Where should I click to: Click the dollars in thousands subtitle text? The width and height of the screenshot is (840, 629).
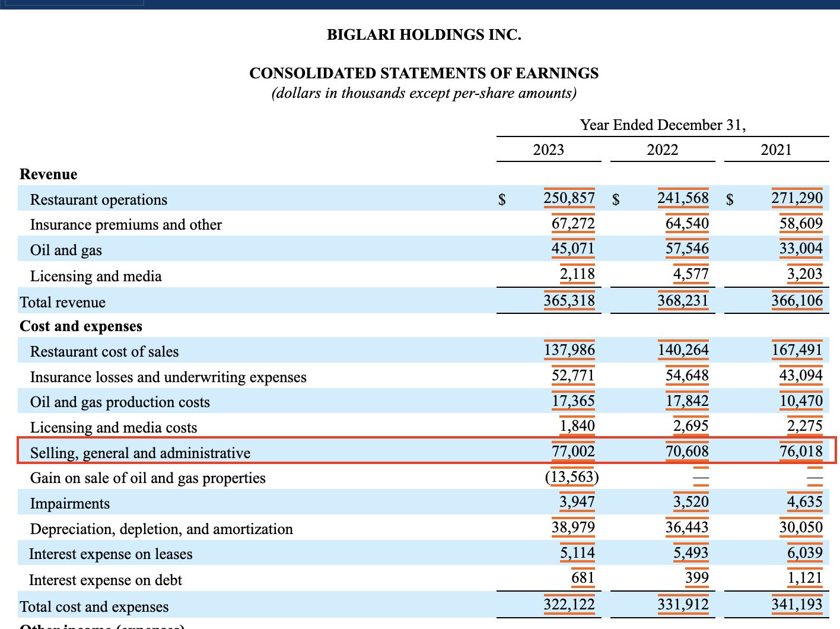(x=424, y=93)
